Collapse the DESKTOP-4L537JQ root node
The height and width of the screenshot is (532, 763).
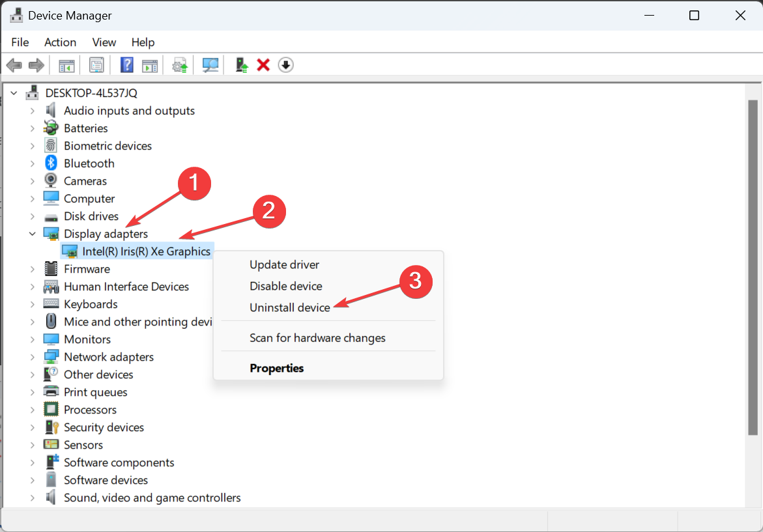coord(14,93)
